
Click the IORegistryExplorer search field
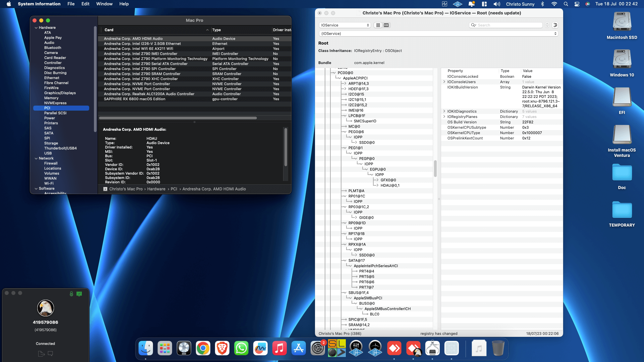click(x=506, y=25)
